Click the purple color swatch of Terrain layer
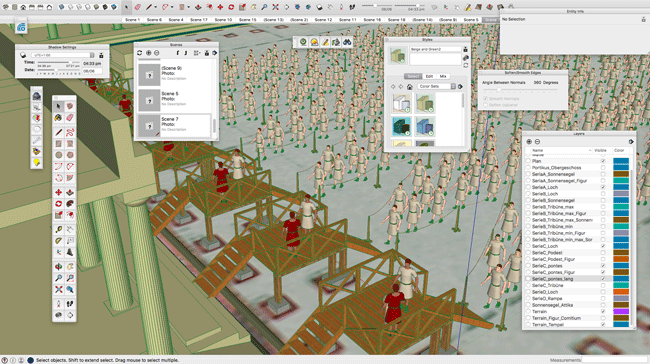This screenshot has height=364, width=650. click(x=621, y=311)
